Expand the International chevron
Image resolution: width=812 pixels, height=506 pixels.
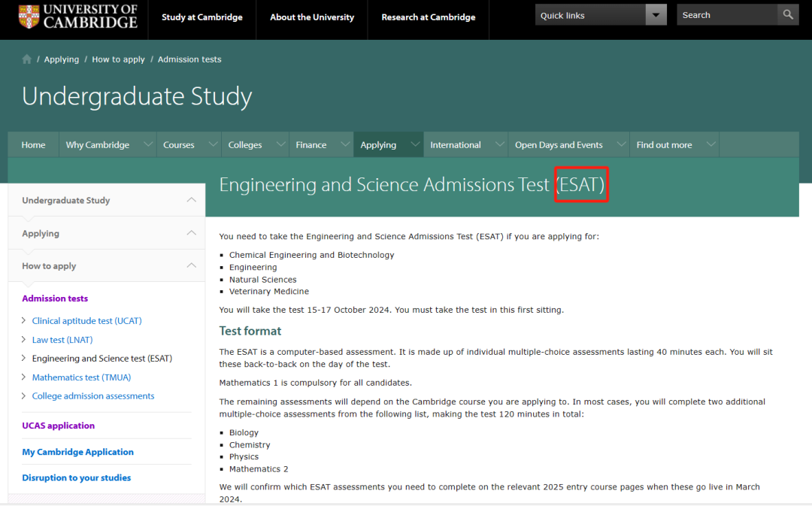(x=500, y=144)
